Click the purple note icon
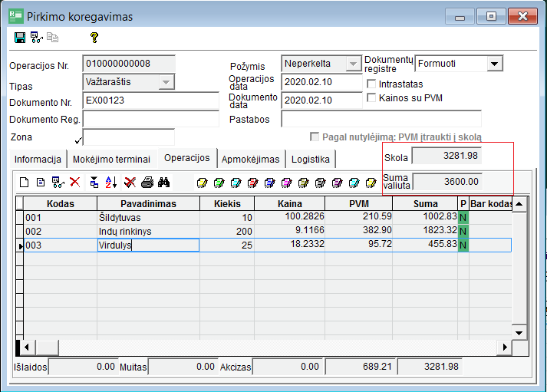547x392 pixels. tap(338, 183)
